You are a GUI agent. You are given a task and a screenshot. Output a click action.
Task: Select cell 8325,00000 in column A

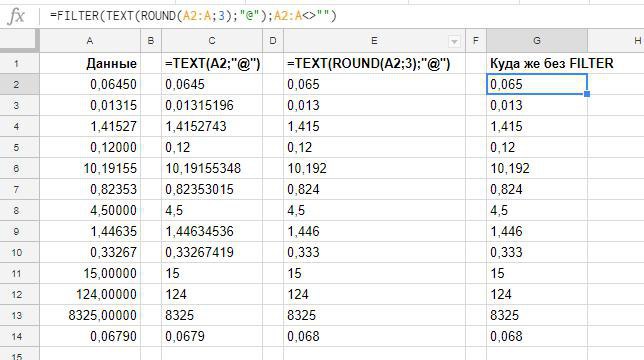pos(90,315)
